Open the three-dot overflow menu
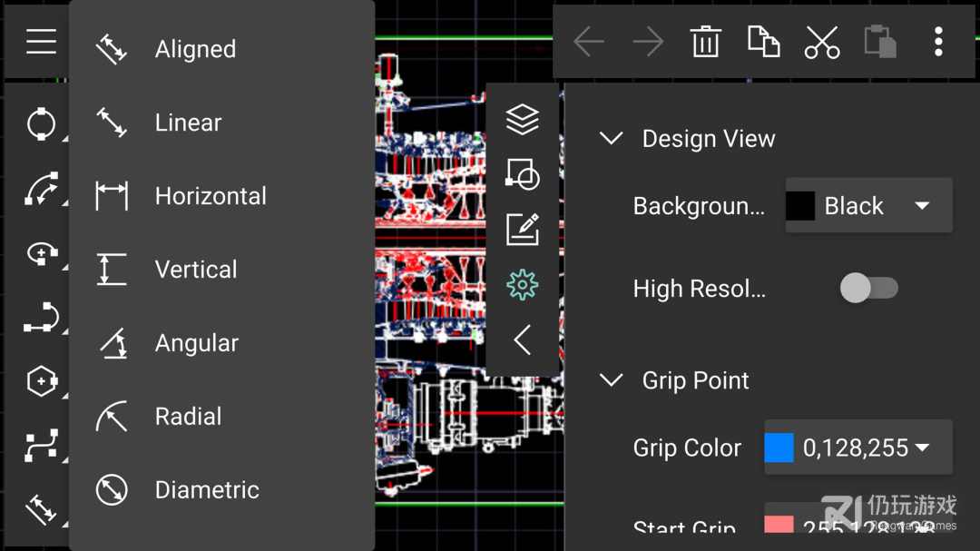This screenshot has height=551, width=980. 938,41
